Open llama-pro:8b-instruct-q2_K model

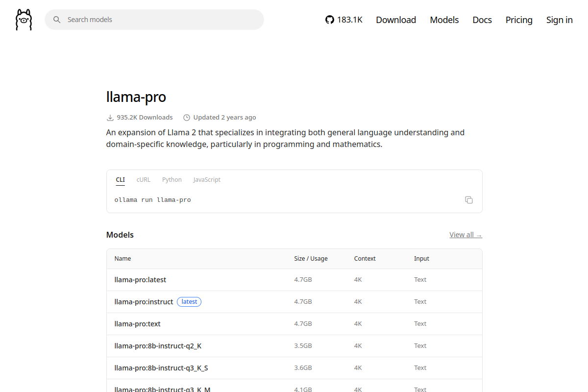(x=158, y=346)
